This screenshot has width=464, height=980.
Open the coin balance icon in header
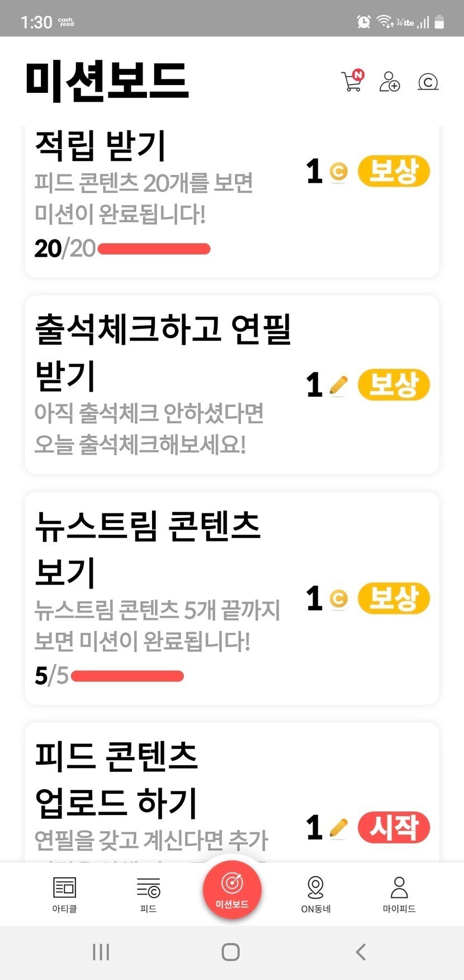point(428,82)
